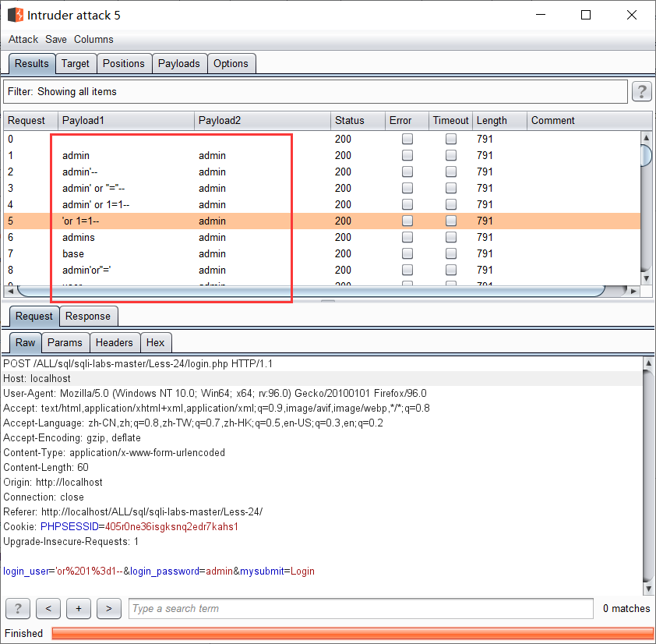656x644 pixels.
Task: Switch to Headers view tab
Action: (x=115, y=342)
